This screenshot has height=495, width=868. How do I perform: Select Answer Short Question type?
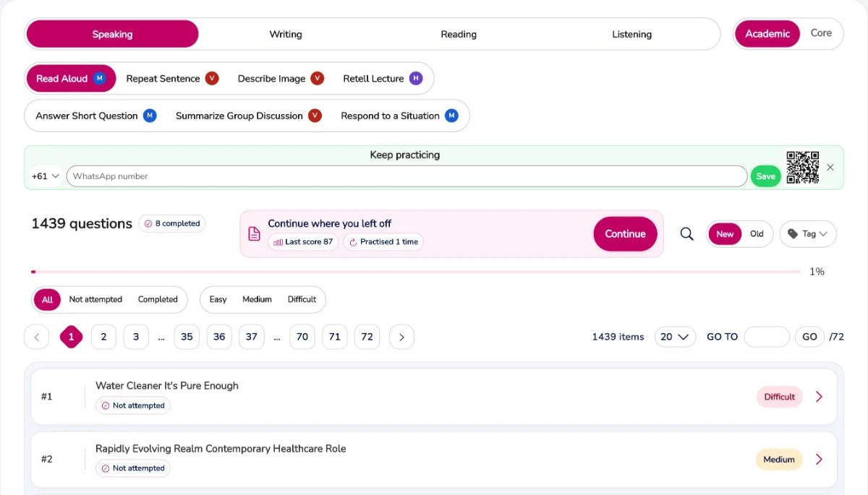tap(95, 116)
